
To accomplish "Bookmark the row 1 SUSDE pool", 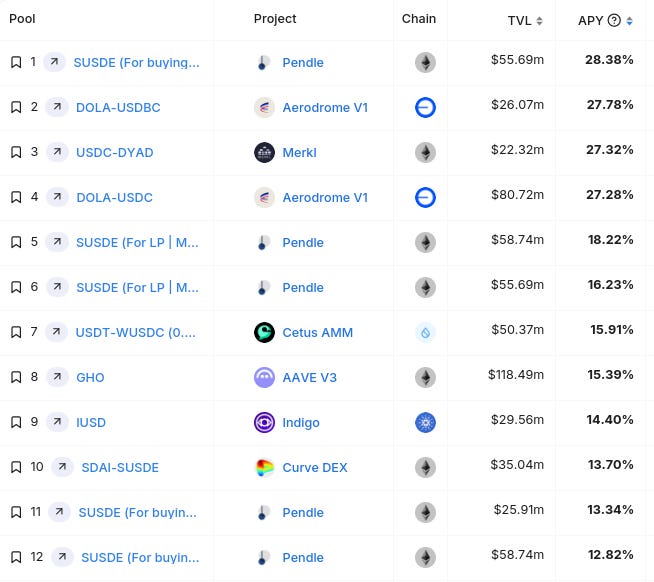I will [16, 62].
